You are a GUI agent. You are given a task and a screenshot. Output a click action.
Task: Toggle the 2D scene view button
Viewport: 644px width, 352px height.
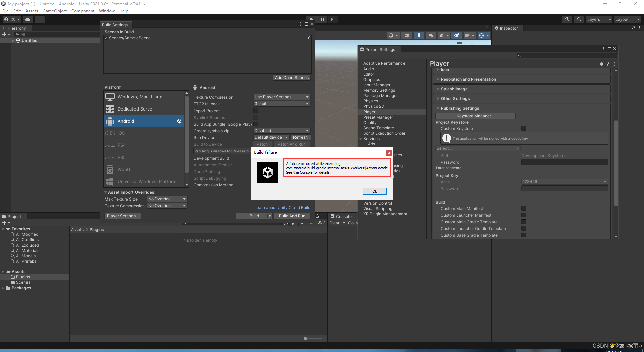click(x=407, y=35)
